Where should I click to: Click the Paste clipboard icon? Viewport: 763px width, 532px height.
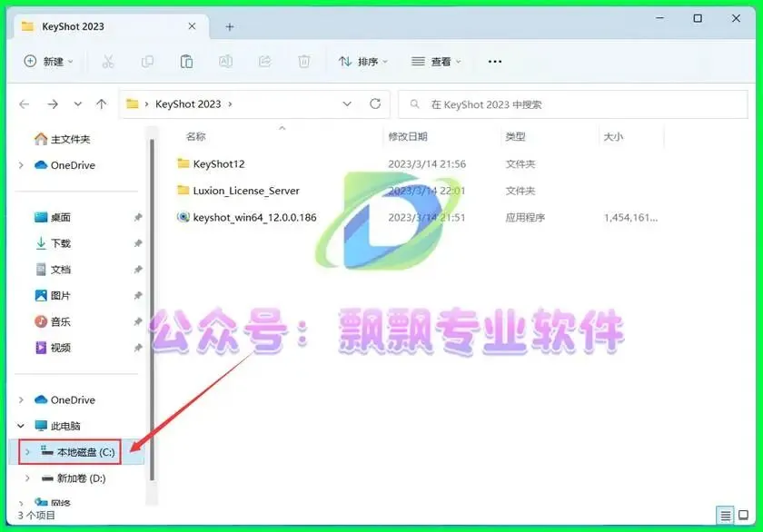click(x=186, y=62)
